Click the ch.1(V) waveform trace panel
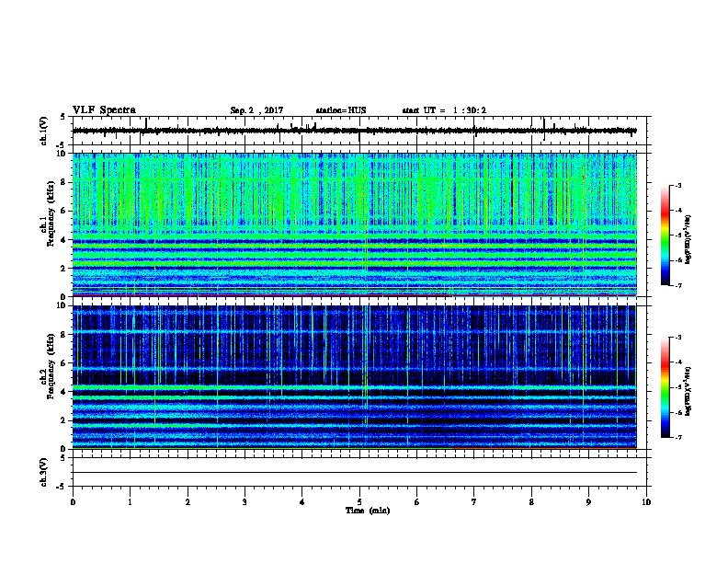Screen dimensions: 728x563 [x=359, y=131]
